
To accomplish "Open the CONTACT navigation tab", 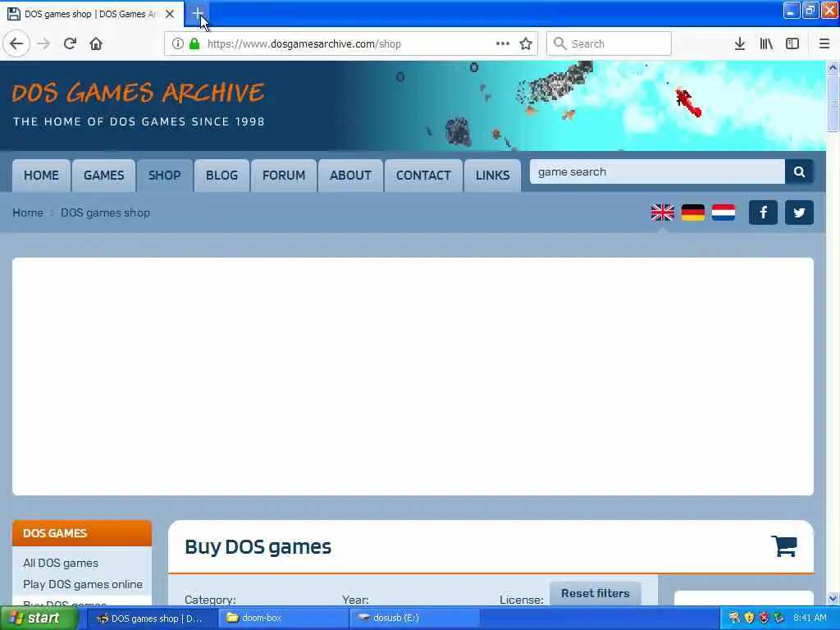I will 423,176.
